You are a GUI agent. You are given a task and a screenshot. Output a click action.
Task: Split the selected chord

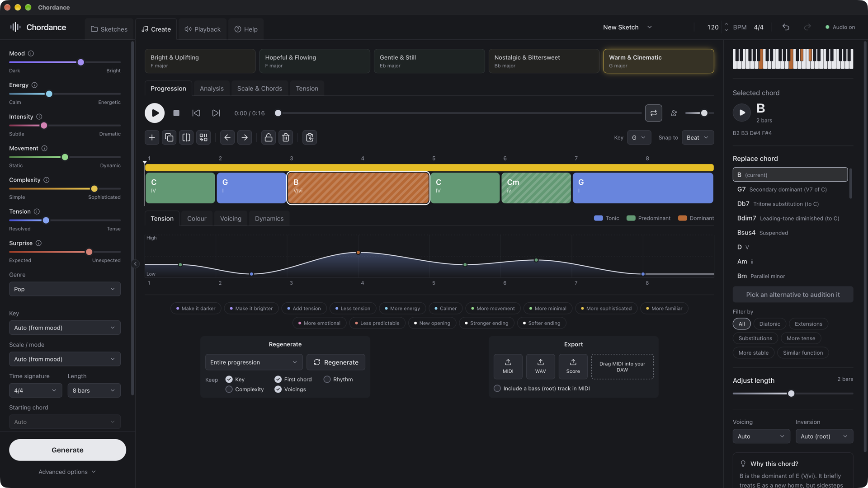pyautogui.click(x=186, y=137)
